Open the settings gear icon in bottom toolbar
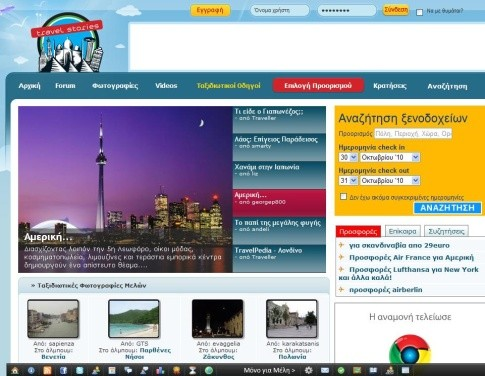 click(x=309, y=370)
